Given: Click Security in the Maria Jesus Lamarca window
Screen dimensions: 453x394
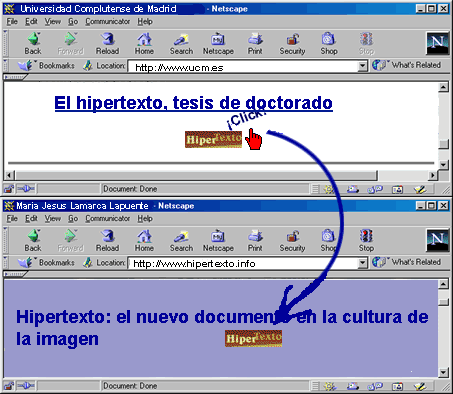Looking at the screenshot, I should pyautogui.click(x=292, y=241).
